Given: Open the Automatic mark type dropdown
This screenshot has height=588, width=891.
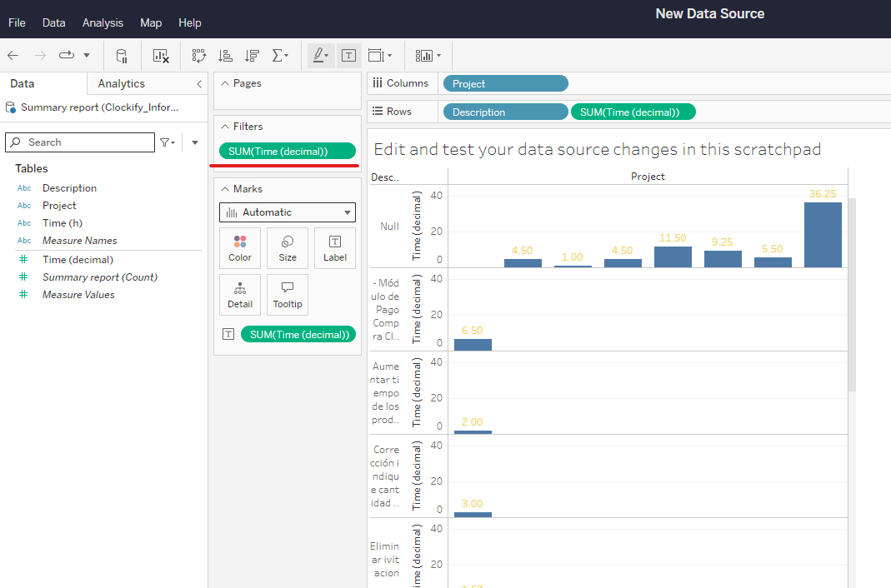Looking at the screenshot, I should [287, 212].
